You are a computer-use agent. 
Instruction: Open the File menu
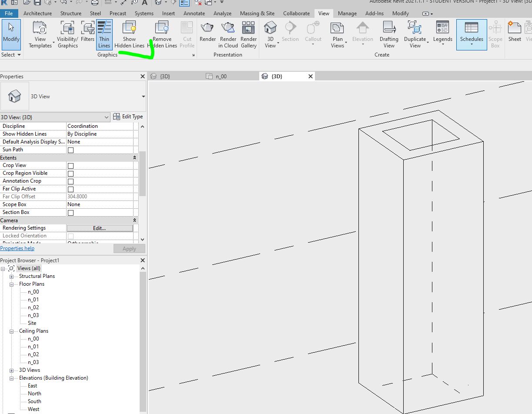pos(8,13)
